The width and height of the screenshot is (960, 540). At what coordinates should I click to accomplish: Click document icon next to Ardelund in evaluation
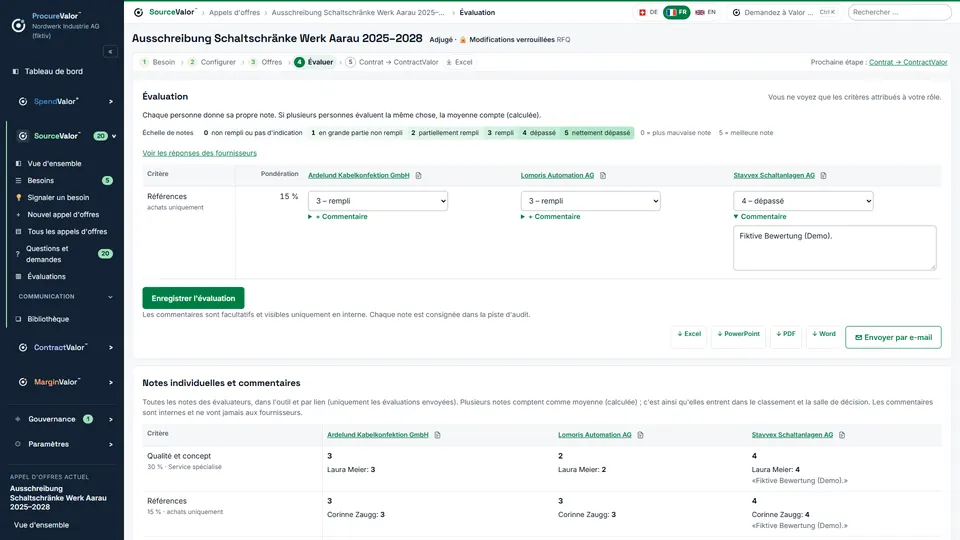point(419,176)
